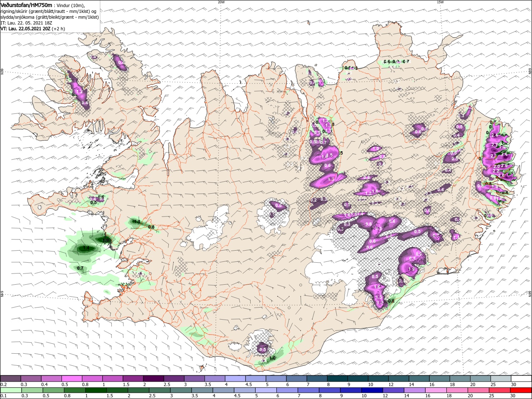Image resolution: width=532 pixels, height=399 pixels.
Task: Pick upper color bar lavender swatch labeled 4
Action: point(235,379)
